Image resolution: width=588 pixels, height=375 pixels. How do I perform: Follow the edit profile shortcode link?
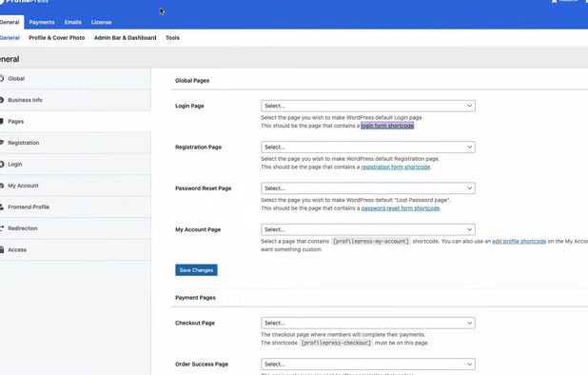519,241
